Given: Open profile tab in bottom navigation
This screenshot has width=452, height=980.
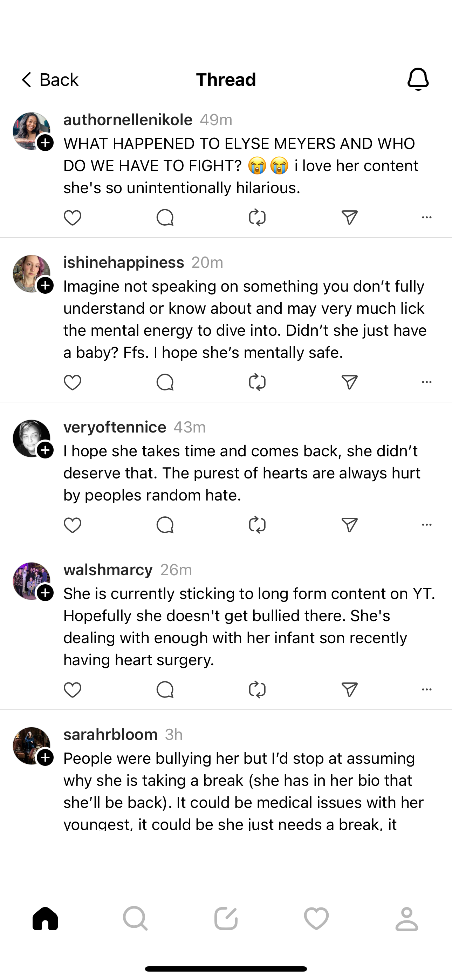Looking at the screenshot, I should 407,919.
